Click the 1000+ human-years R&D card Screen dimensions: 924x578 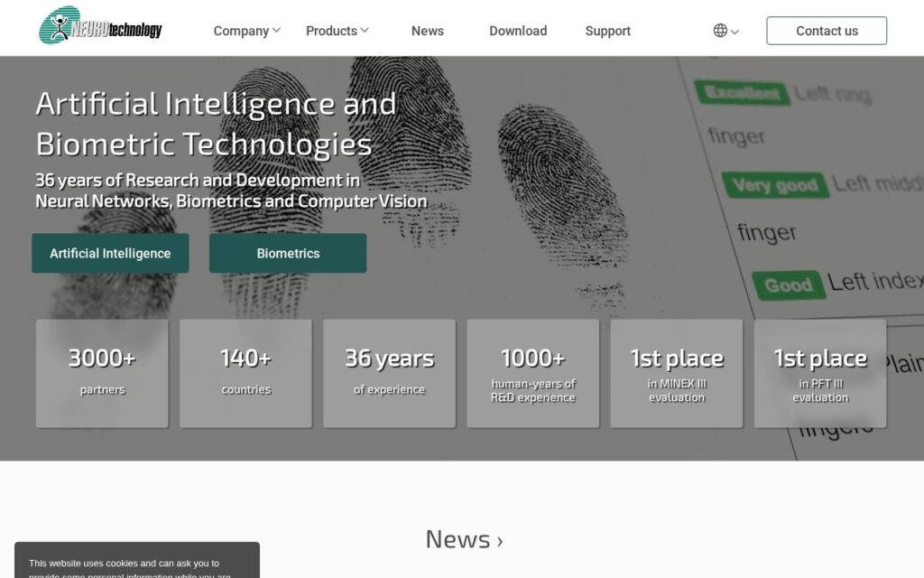pos(533,373)
